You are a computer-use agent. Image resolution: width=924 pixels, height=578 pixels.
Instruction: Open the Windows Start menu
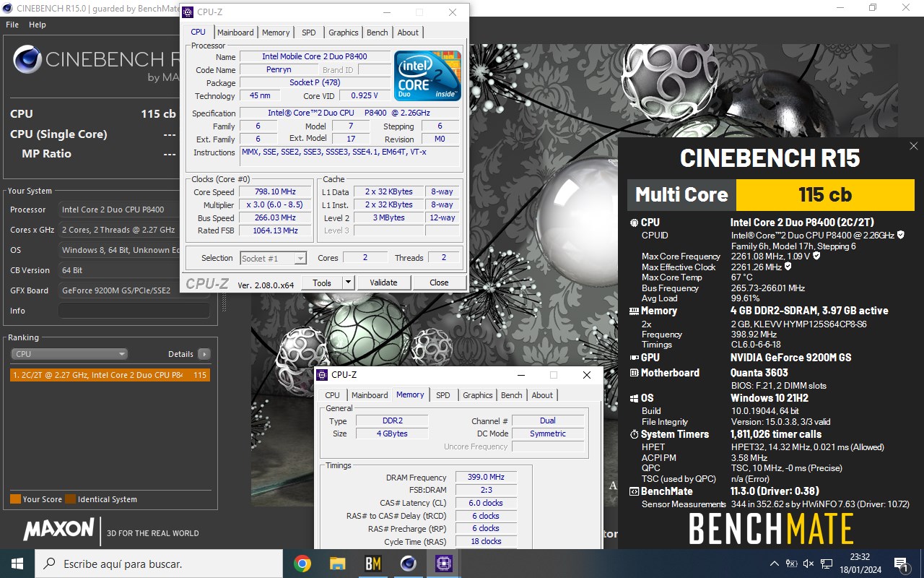click(x=17, y=564)
